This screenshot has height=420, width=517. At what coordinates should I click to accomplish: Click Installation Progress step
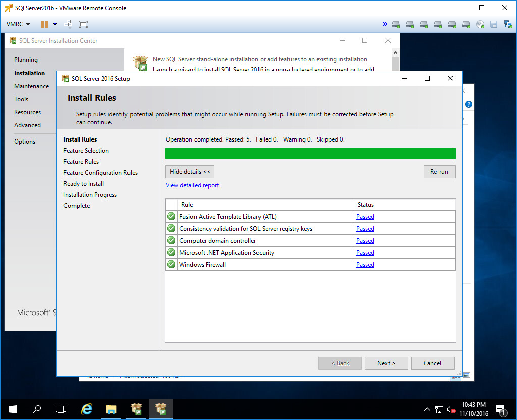pyautogui.click(x=90, y=195)
